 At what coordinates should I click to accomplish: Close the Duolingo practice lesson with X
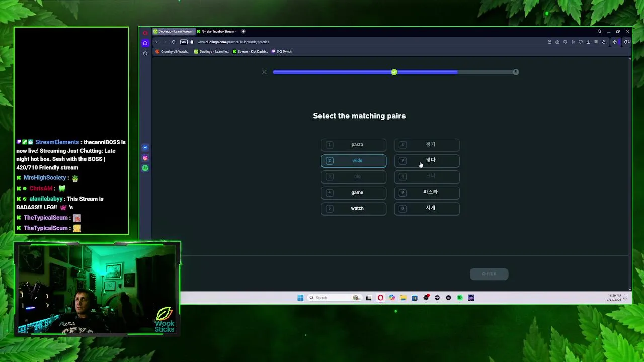264,72
